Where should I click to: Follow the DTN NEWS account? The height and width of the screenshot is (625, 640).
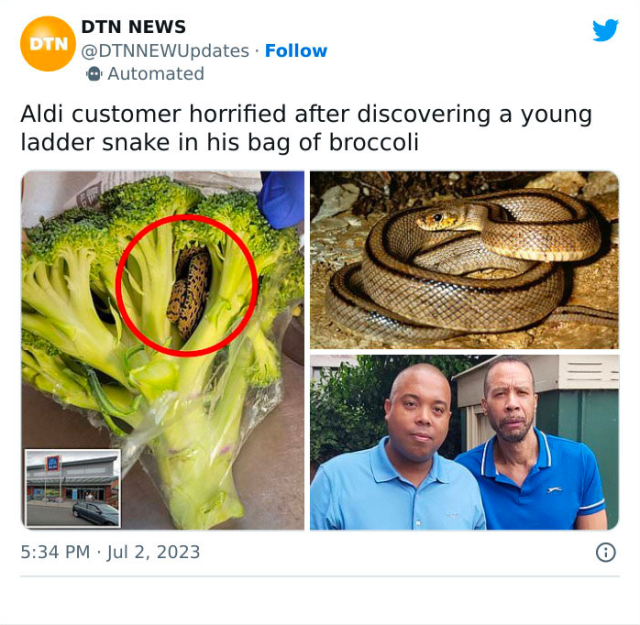pyautogui.click(x=296, y=51)
